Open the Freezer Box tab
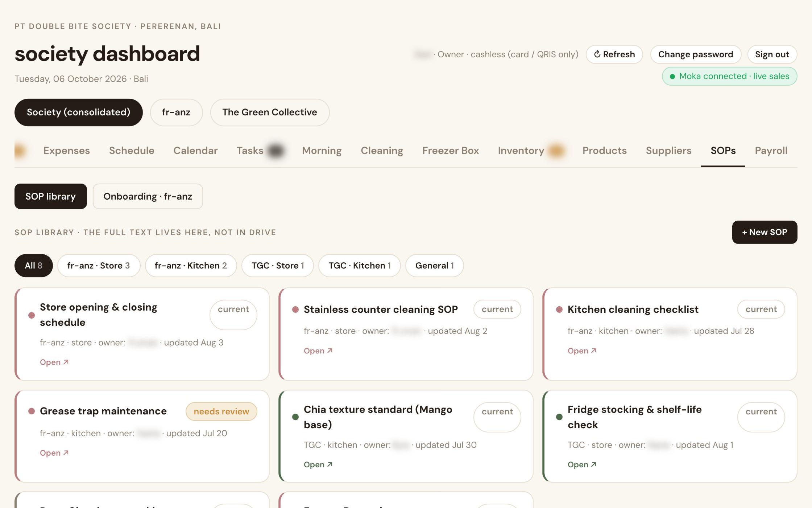 coord(451,151)
